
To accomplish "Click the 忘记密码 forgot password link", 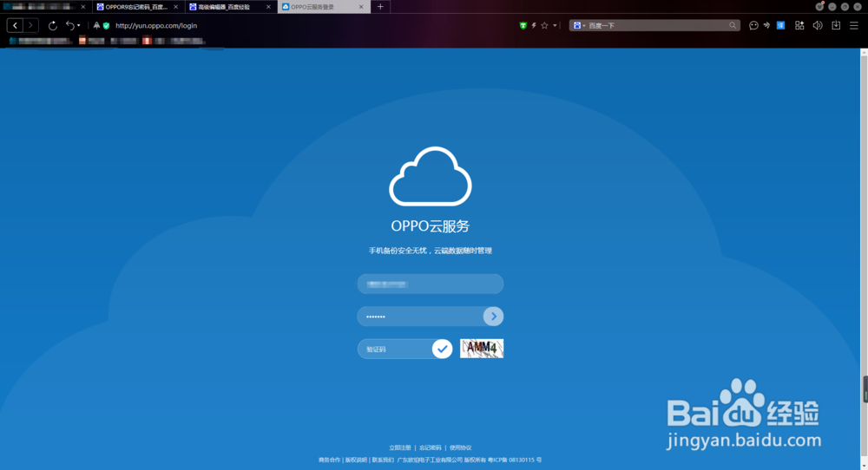I will [x=431, y=447].
